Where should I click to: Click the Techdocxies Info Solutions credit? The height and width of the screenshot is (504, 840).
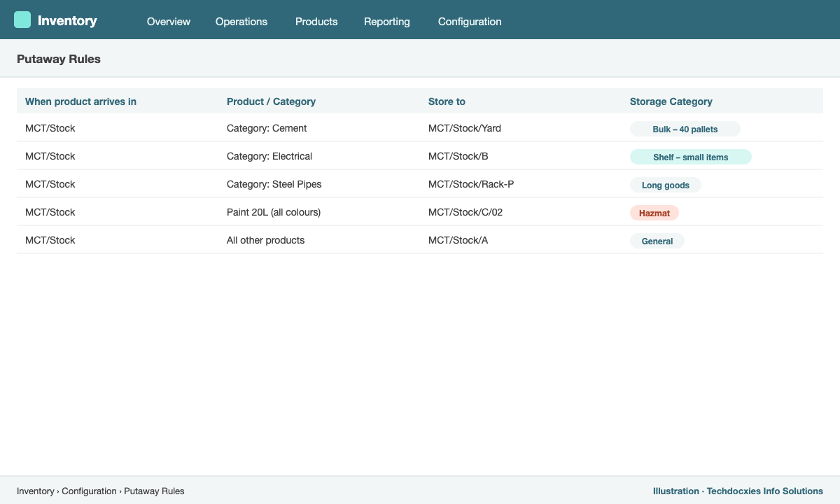tap(765, 491)
